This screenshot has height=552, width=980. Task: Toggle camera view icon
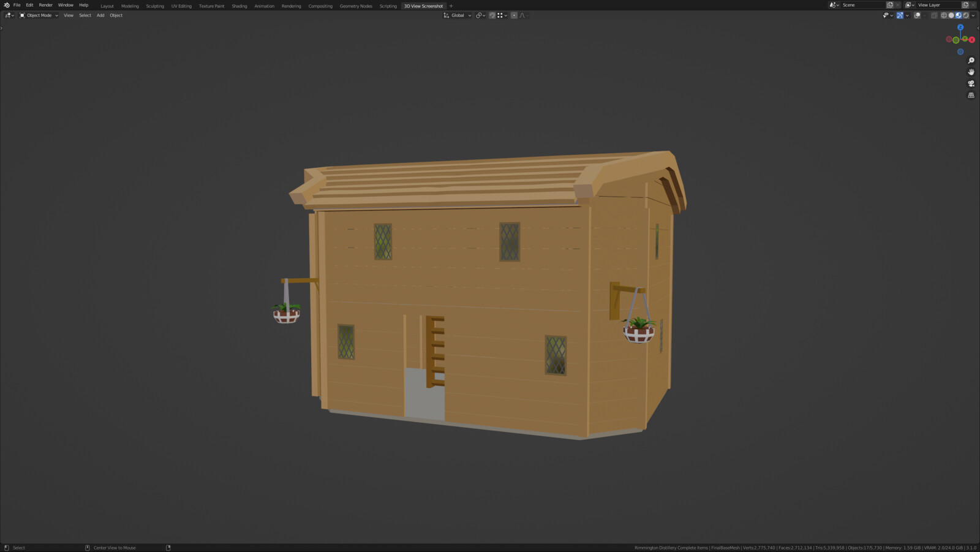coord(971,83)
